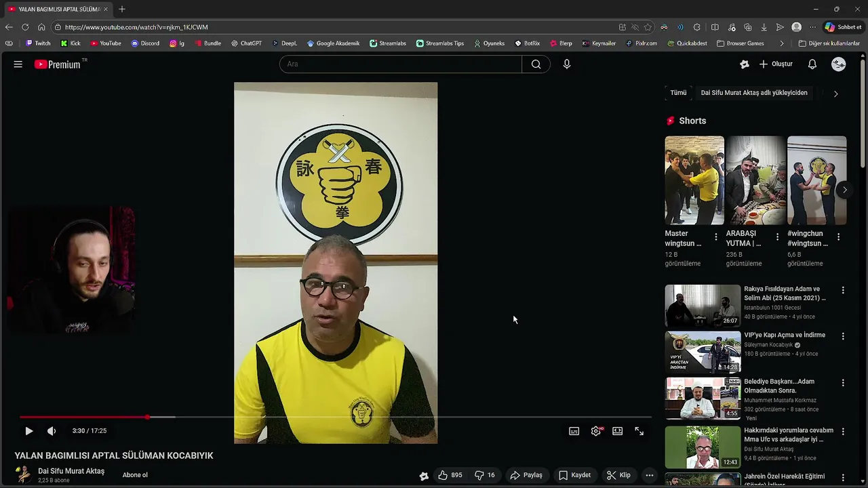The width and height of the screenshot is (868, 488).
Task: Enter fullscreen mode on the video
Action: point(639,431)
